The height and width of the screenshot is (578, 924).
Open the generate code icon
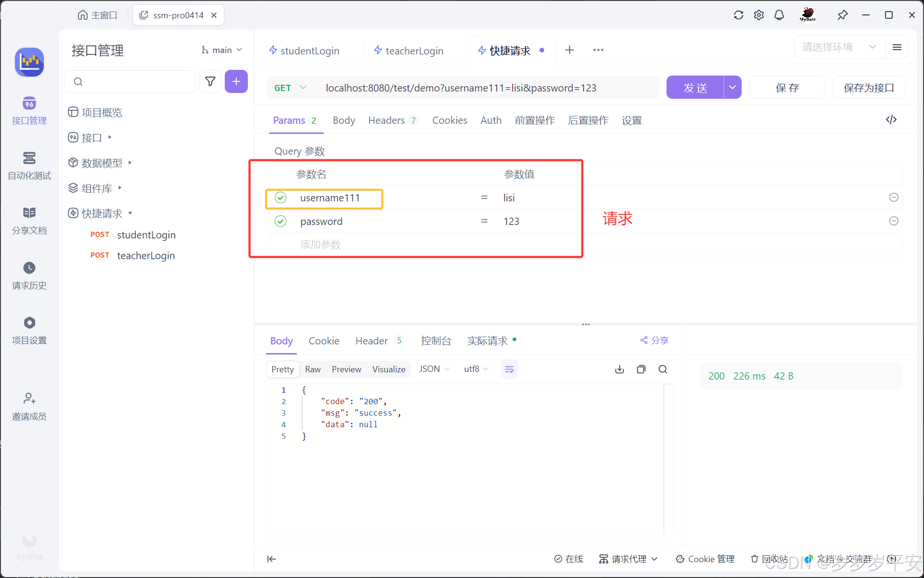[891, 119]
